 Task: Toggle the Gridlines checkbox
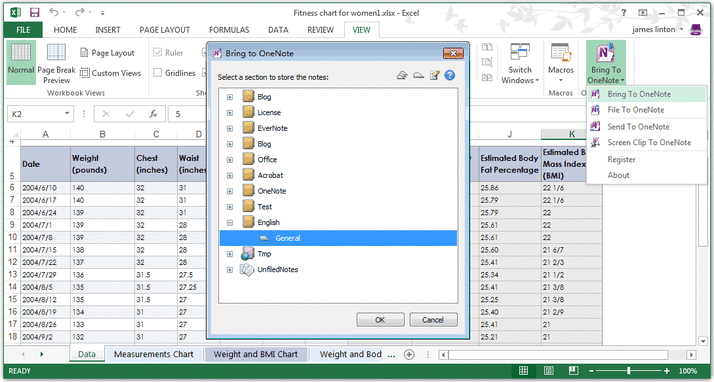tap(158, 73)
